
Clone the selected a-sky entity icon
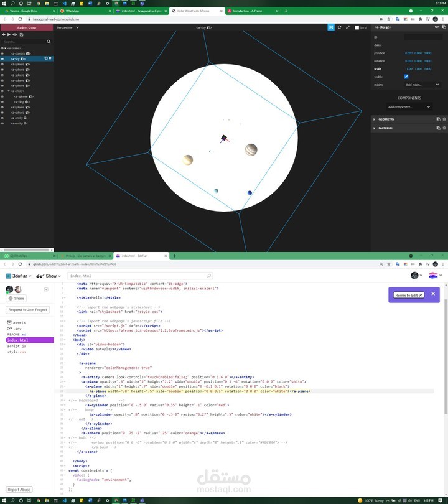(x=46, y=58)
